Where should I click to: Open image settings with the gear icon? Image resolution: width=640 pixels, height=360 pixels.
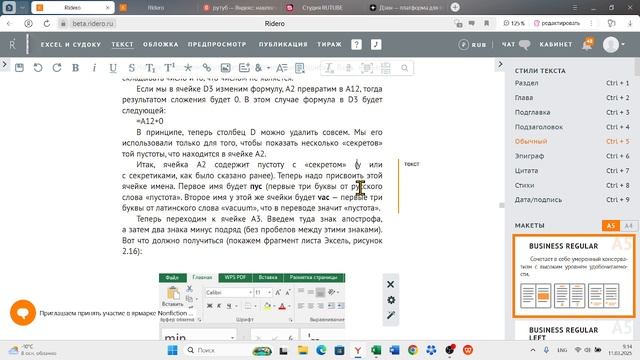point(391,300)
